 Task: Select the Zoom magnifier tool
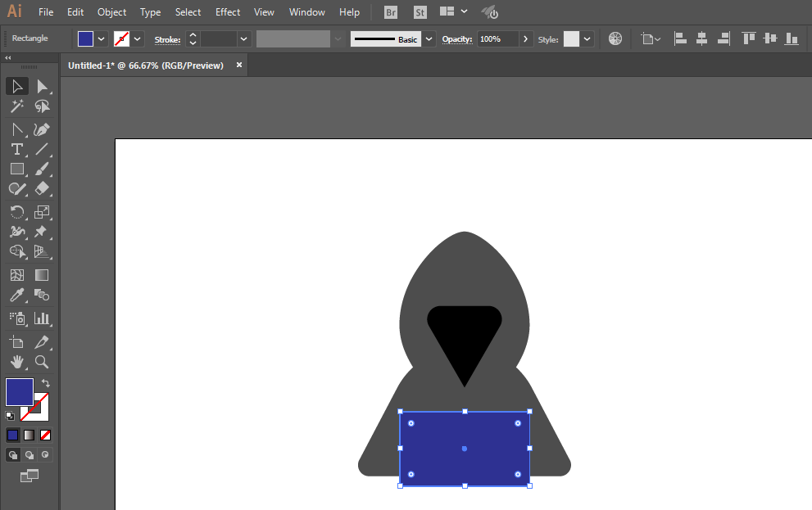42,362
